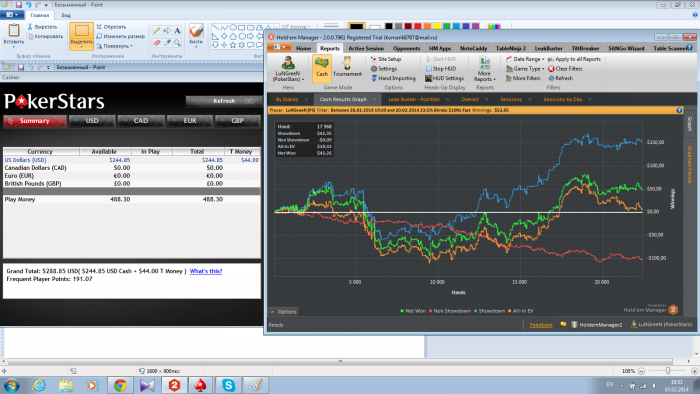Click Resize (Изменить размер) in Paint
The width and height of the screenshot is (700, 394).
121,36
